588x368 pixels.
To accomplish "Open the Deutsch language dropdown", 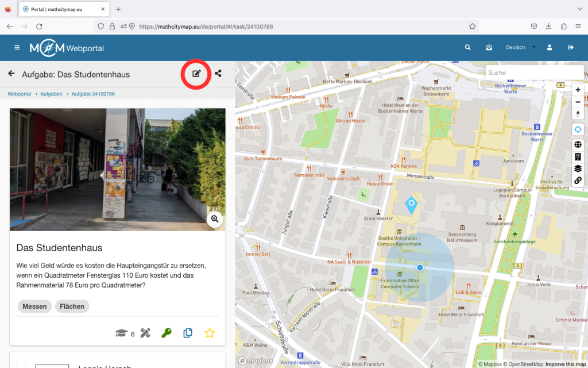I will (x=520, y=47).
